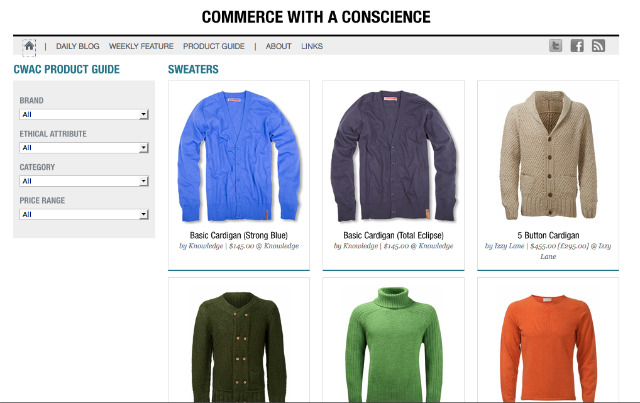Viewport: 640px width, 403px height.
Task: Open Basic Cardigan (Total Eclipse) title link
Action: point(393,235)
